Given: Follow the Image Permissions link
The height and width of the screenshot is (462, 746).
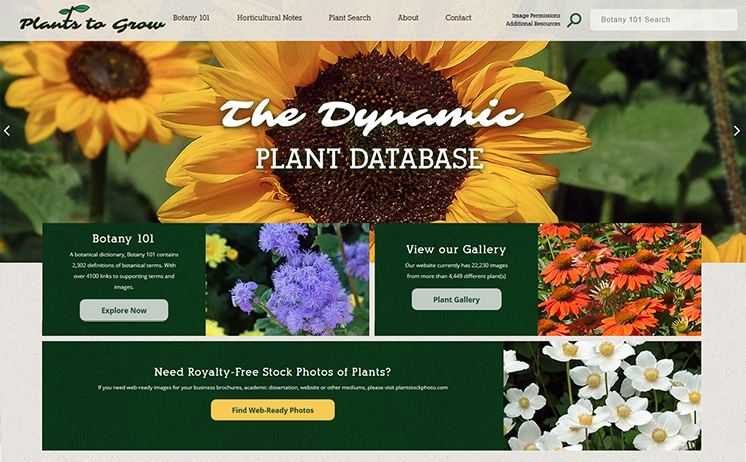Looking at the screenshot, I should pos(536,16).
